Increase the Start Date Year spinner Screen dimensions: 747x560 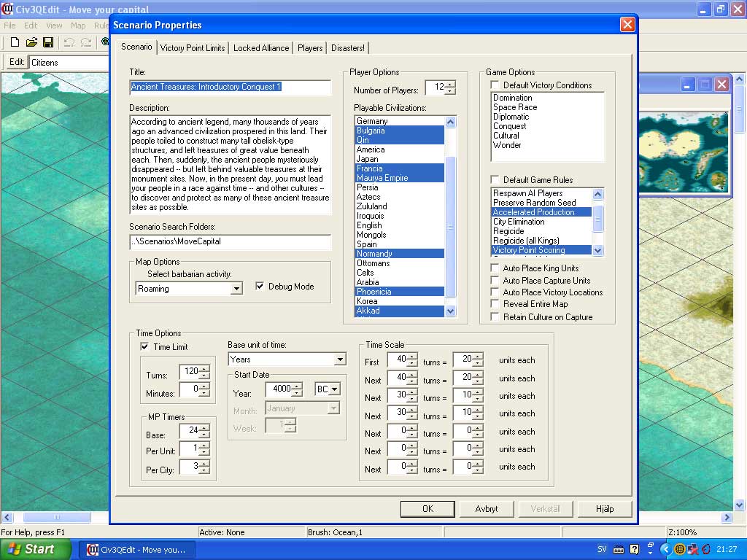coord(298,386)
